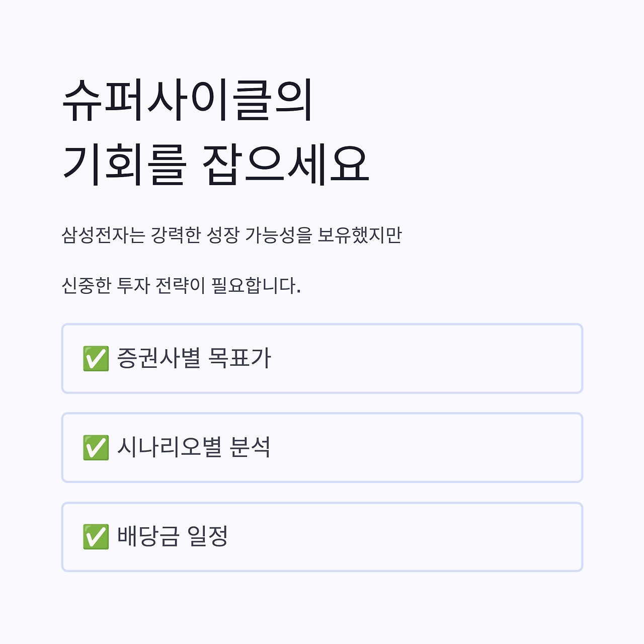Image resolution: width=644 pixels, height=644 pixels.
Task: Select the word 삼성전자는 in the subtitle
Action: coord(103,235)
